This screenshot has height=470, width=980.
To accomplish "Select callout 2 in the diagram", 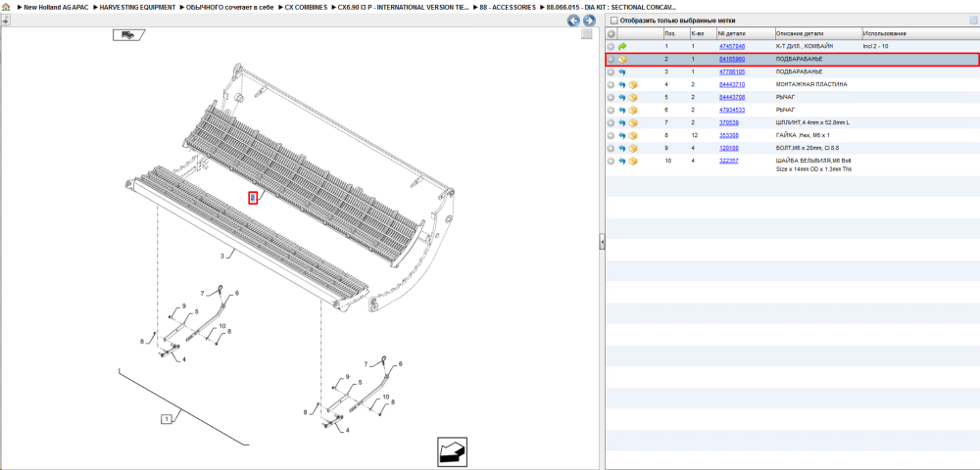I will point(253,198).
